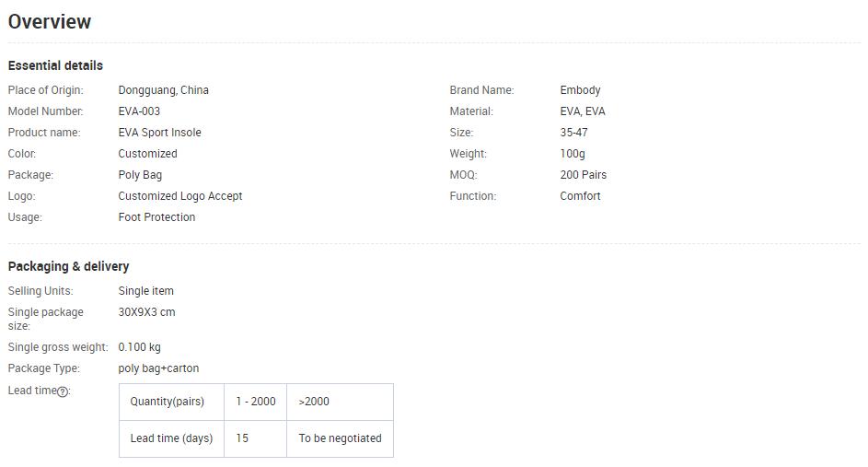The width and height of the screenshot is (868, 467).
Task: Click the Lead time help question-mark icon
Action: pyautogui.click(x=64, y=391)
